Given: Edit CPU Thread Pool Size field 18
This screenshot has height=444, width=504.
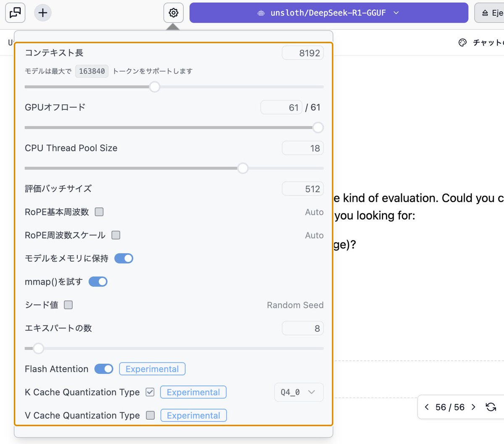Looking at the screenshot, I should click(303, 148).
